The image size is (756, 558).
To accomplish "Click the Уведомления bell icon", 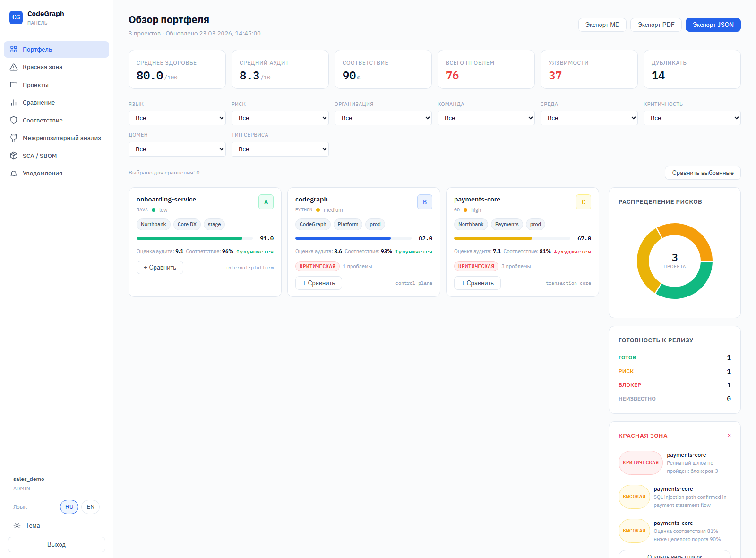I will pos(14,174).
